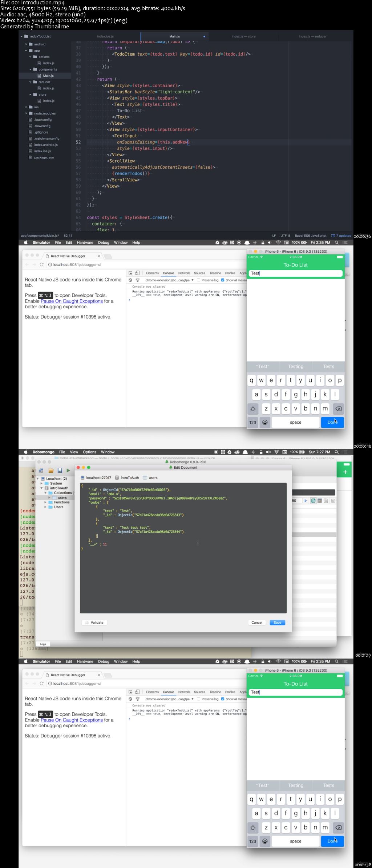This screenshot has width=372, height=868.
Task: Open console context dropdown in 00:00:48 frame
Action: pos(169,280)
